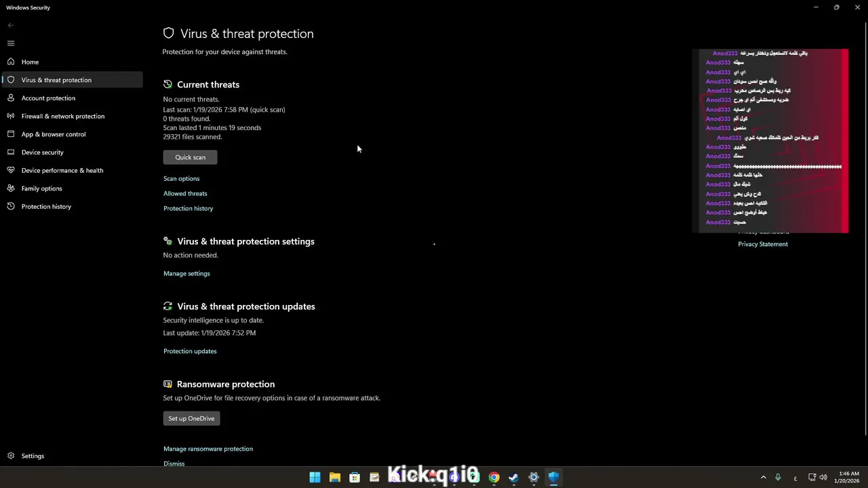
Task: Open Settings gear app in taskbar
Action: pos(534,477)
